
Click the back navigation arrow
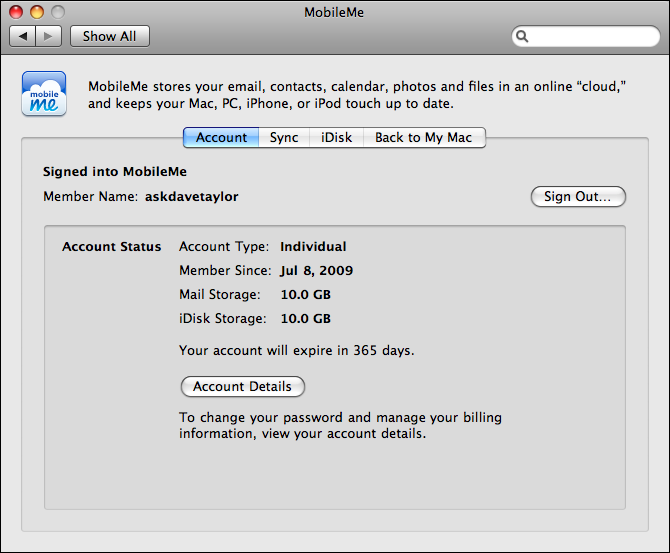point(23,36)
